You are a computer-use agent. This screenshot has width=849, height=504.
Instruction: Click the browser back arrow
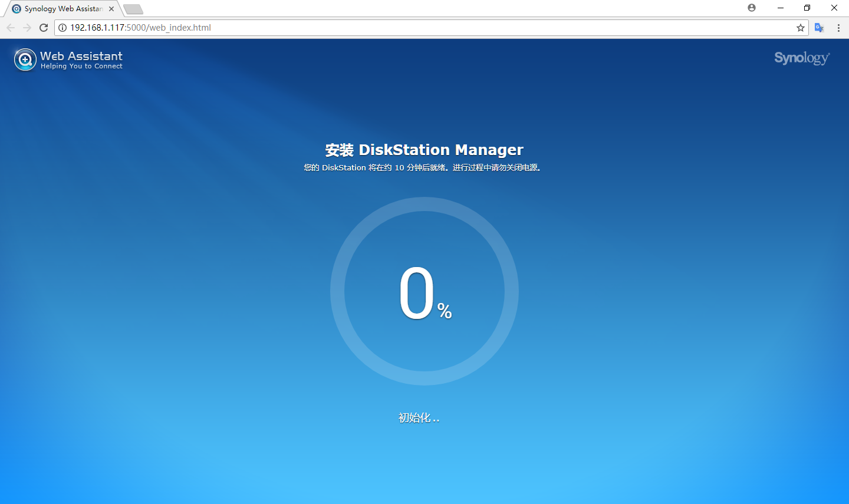tap(11, 28)
